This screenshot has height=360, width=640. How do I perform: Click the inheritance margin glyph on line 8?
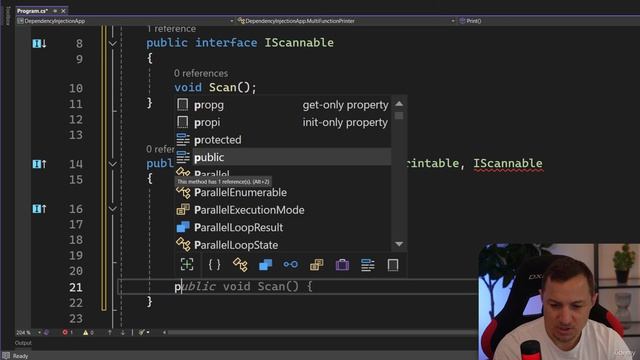pyautogui.click(x=39, y=43)
